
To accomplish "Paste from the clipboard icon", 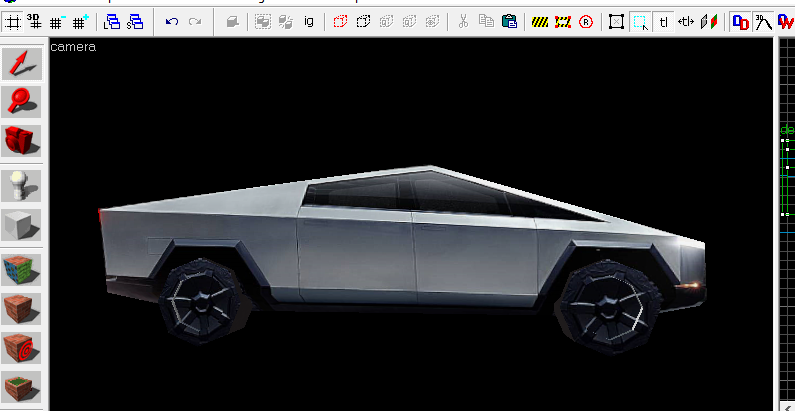I will (x=509, y=22).
